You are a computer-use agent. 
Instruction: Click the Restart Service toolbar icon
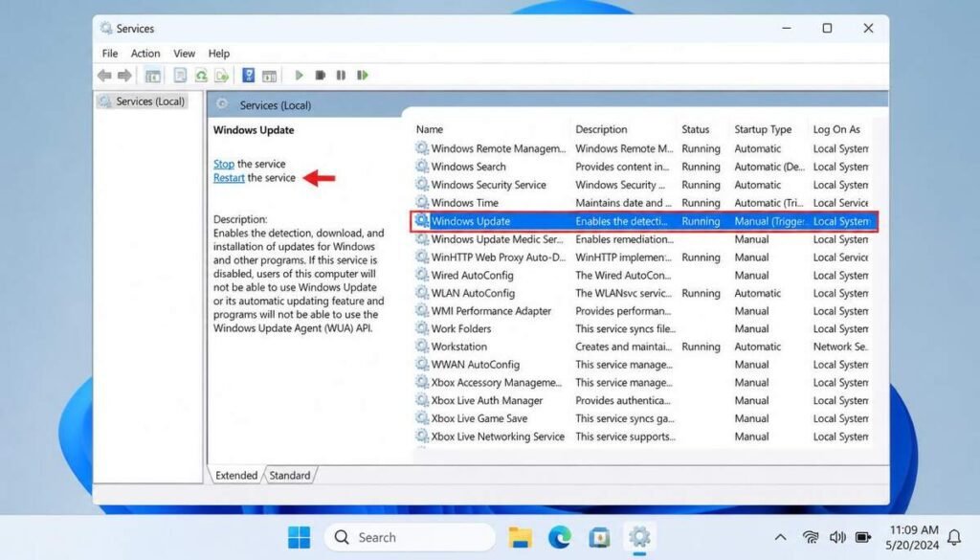(x=363, y=76)
